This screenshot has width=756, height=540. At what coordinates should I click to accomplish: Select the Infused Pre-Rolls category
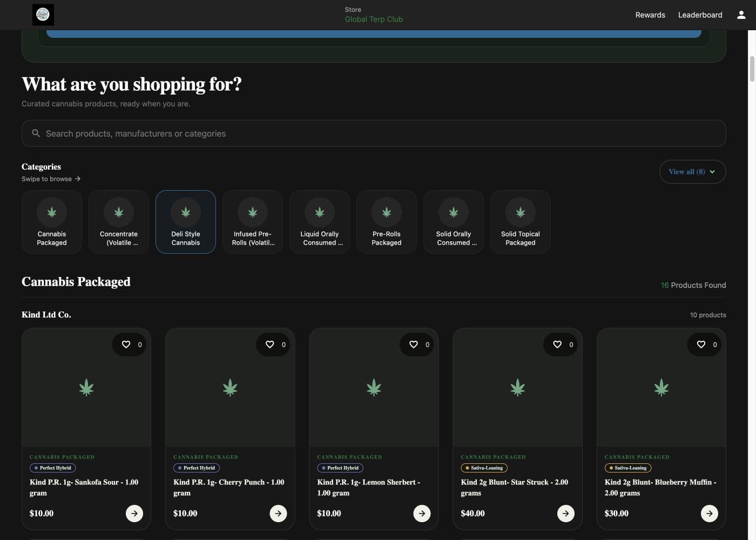(253, 222)
